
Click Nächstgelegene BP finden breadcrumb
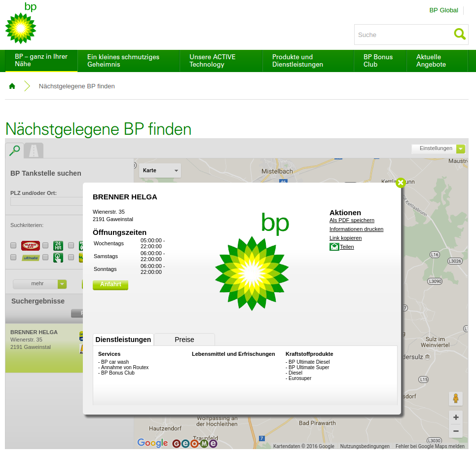(77, 86)
